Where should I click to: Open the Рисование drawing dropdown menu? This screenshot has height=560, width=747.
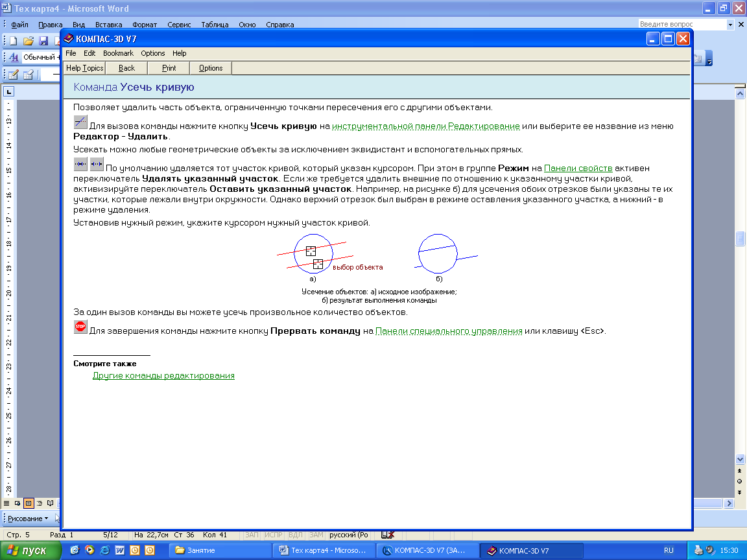(28, 519)
